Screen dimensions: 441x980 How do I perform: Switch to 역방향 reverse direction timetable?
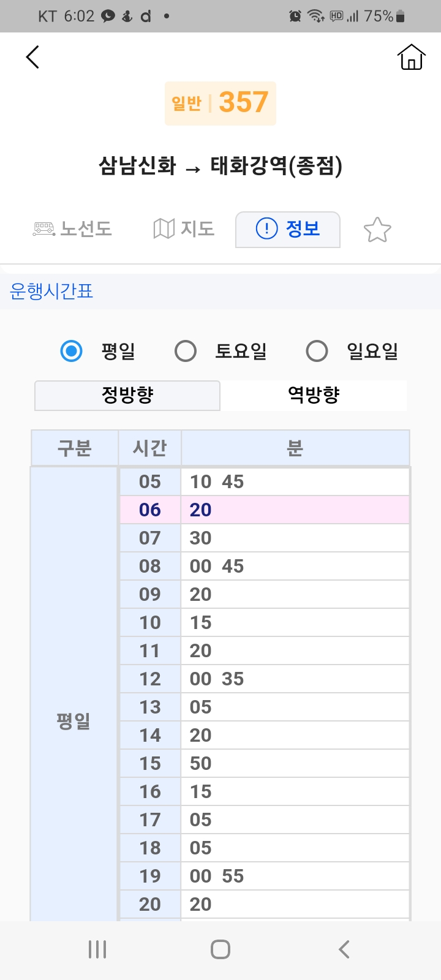click(314, 395)
